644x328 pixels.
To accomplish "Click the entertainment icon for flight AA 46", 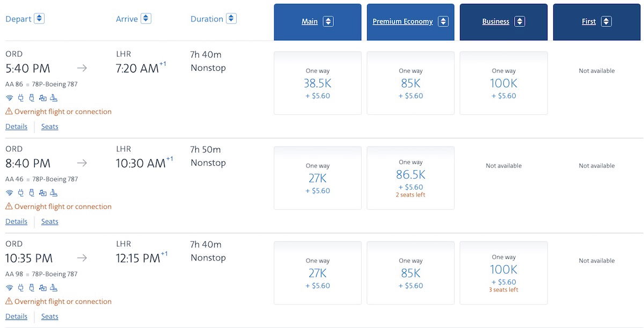I will 43,193.
